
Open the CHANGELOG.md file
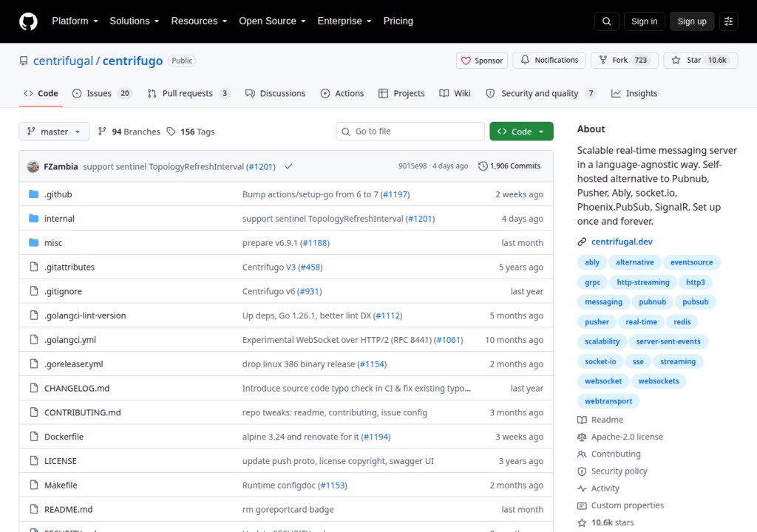[x=77, y=388]
